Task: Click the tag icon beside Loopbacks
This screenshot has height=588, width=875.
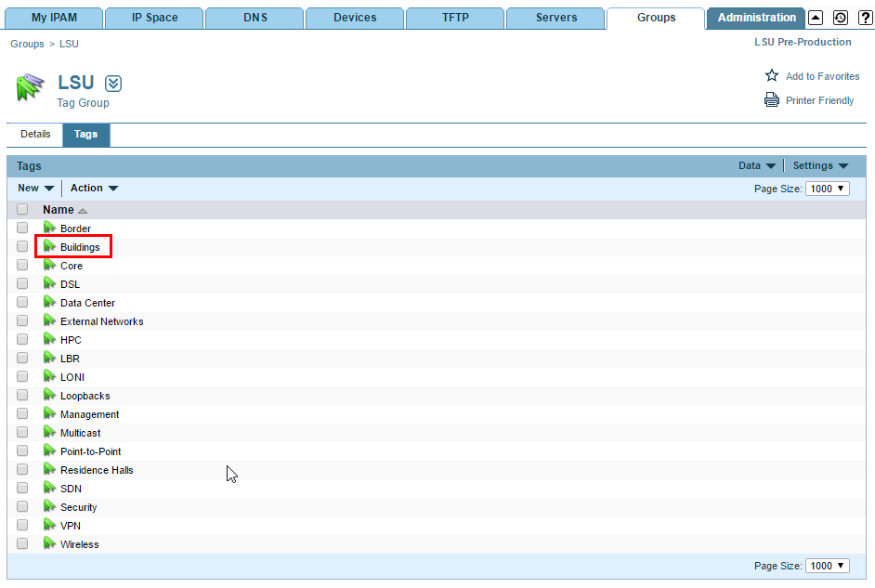Action: tap(49, 395)
